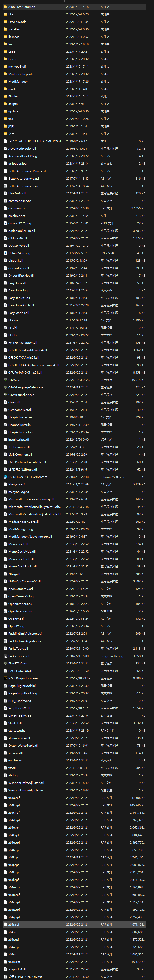Click the ParksTools.pdb file icon
This screenshot has width=154, height=980.
5,656
